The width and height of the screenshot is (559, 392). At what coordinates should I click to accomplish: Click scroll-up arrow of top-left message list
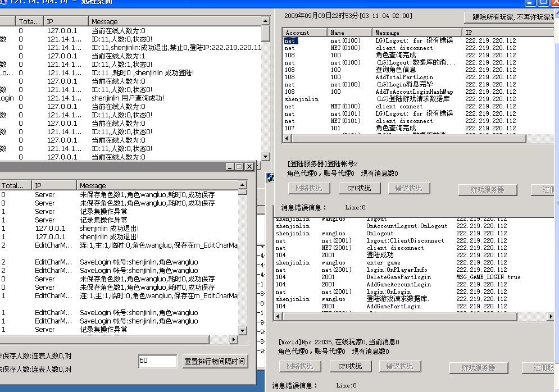(266, 21)
